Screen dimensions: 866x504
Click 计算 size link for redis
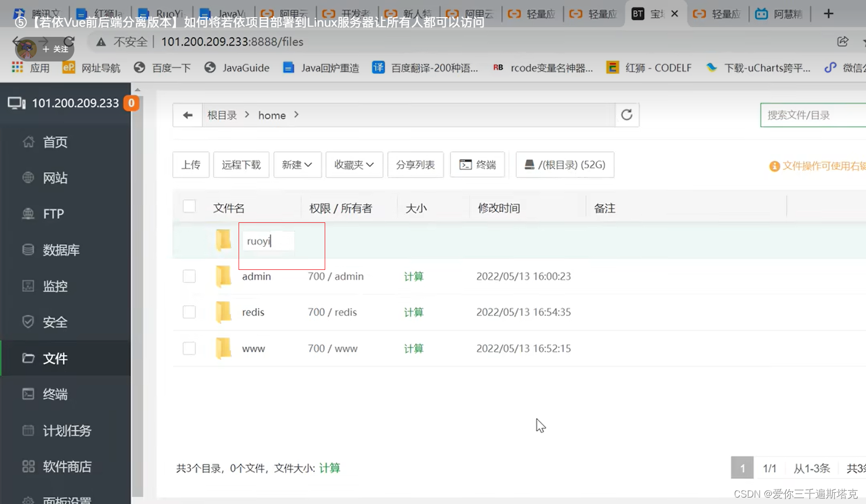click(x=413, y=312)
